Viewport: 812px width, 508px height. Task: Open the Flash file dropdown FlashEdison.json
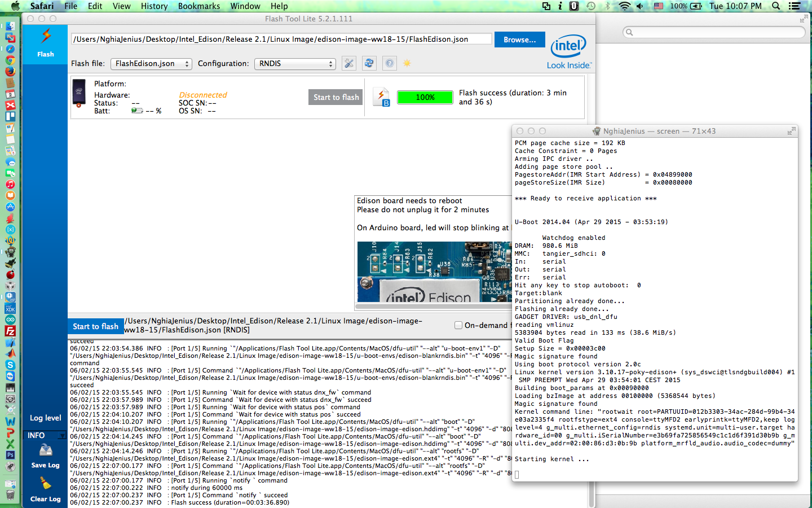click(x=151, y=64)
